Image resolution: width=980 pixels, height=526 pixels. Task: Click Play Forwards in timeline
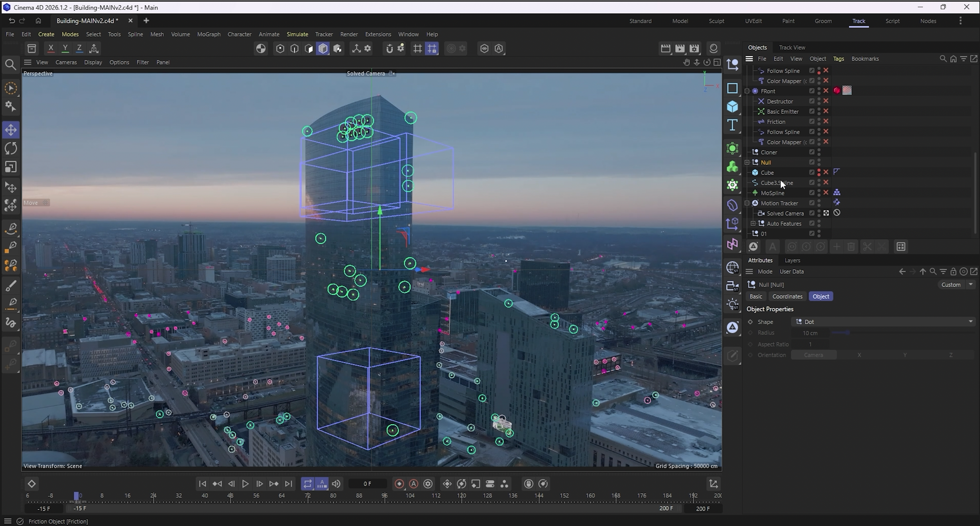point(245,484)
